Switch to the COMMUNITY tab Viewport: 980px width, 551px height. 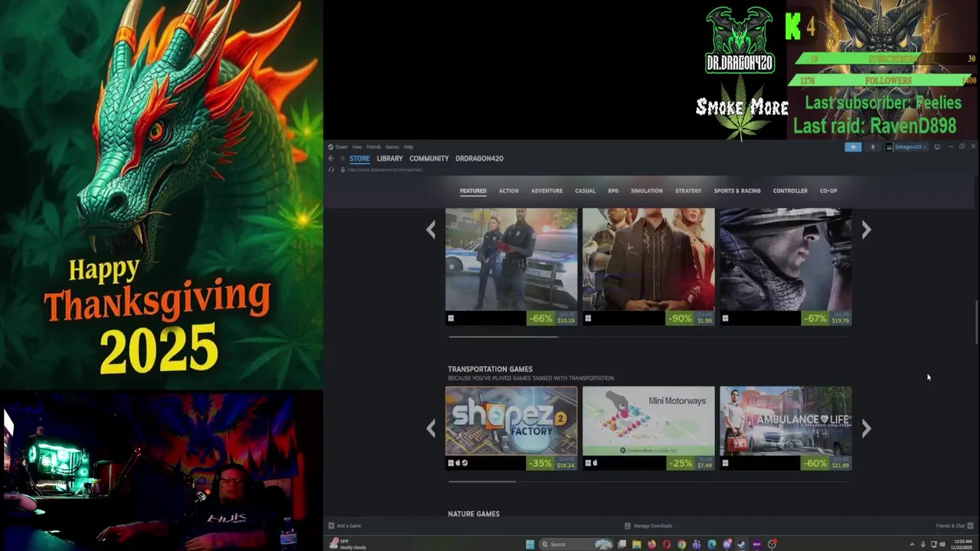pos(429,158)
